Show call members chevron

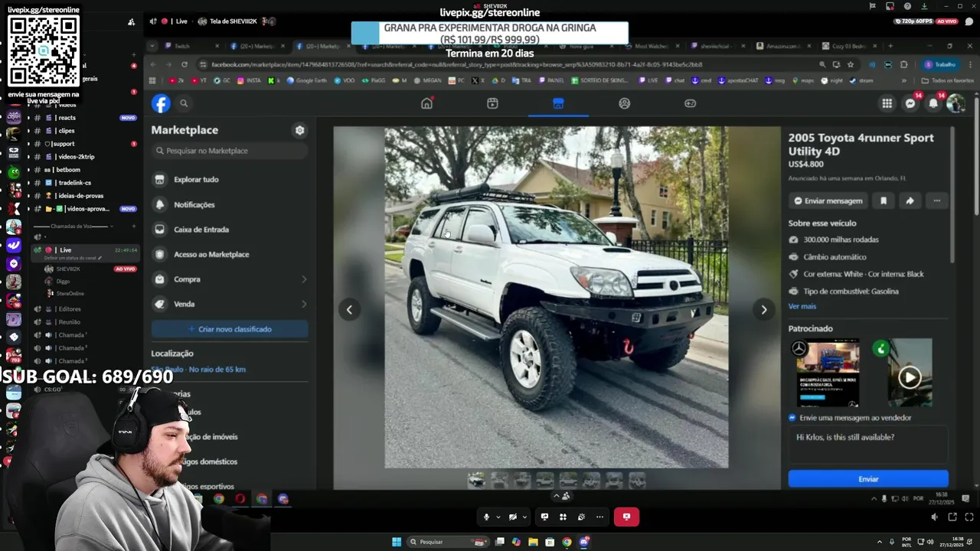(x=561, y=496)
